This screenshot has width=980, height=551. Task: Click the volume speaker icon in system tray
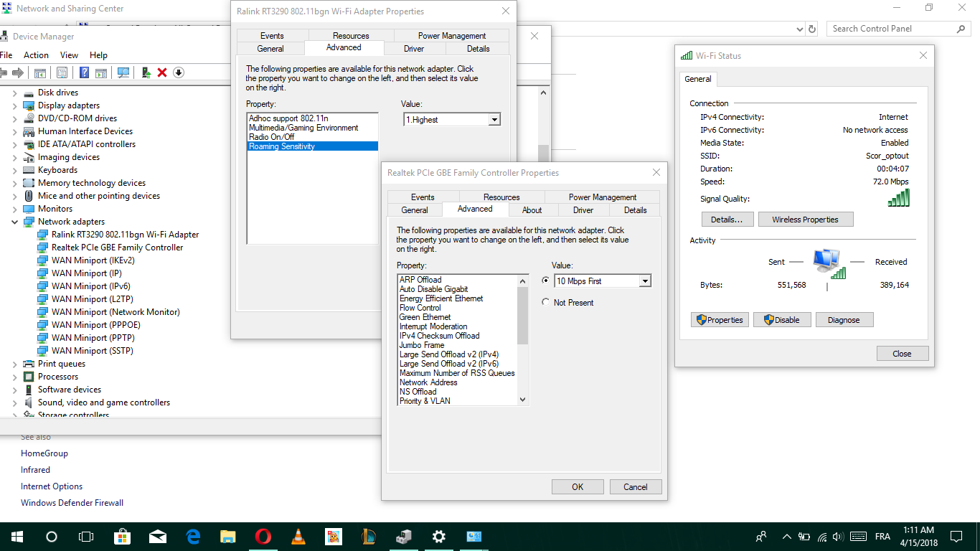point(839,537)
